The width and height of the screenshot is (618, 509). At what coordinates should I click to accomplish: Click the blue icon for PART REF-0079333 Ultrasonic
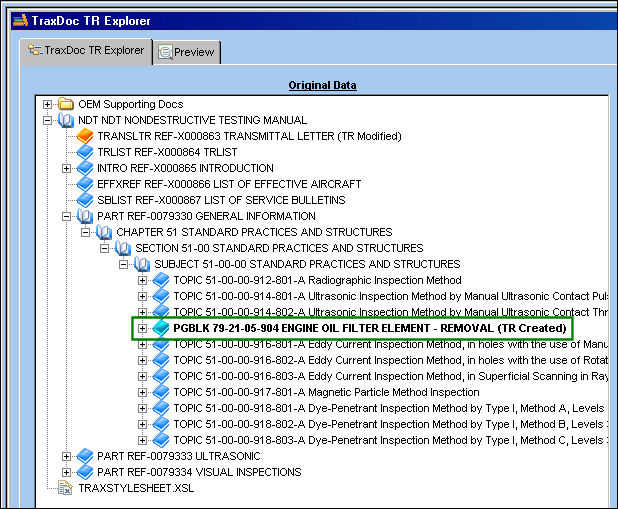85,457
